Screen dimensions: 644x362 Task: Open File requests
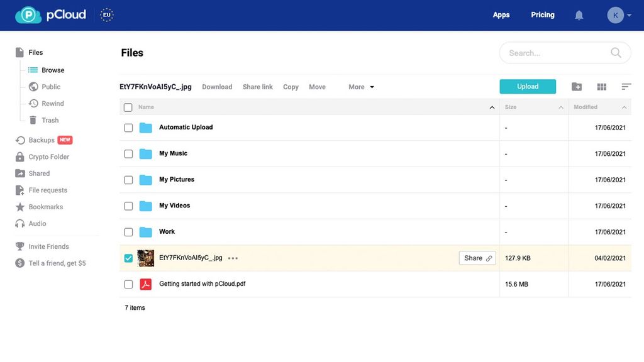[48, 190]
